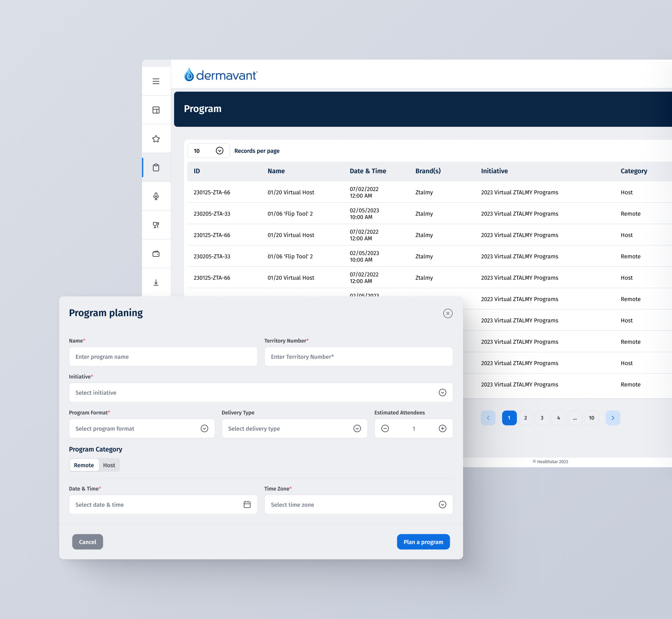Go to page 10
This screenshot has width=672, height=619.
pyautogui.click(x=591, y=418)
